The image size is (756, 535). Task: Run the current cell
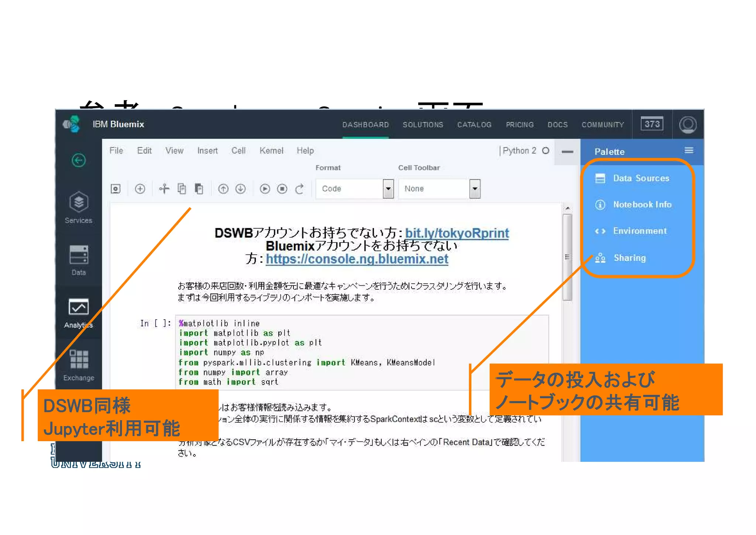click(265, 189)
